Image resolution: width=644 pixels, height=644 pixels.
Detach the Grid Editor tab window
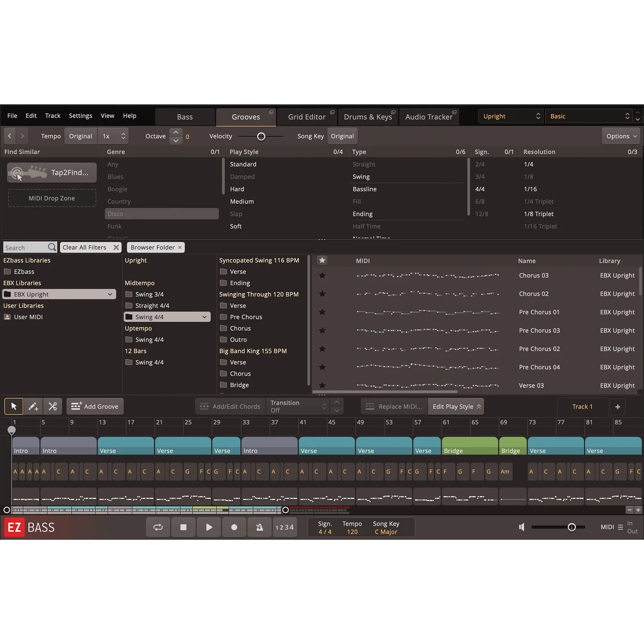pyautogui.click(x=332, y=112)
